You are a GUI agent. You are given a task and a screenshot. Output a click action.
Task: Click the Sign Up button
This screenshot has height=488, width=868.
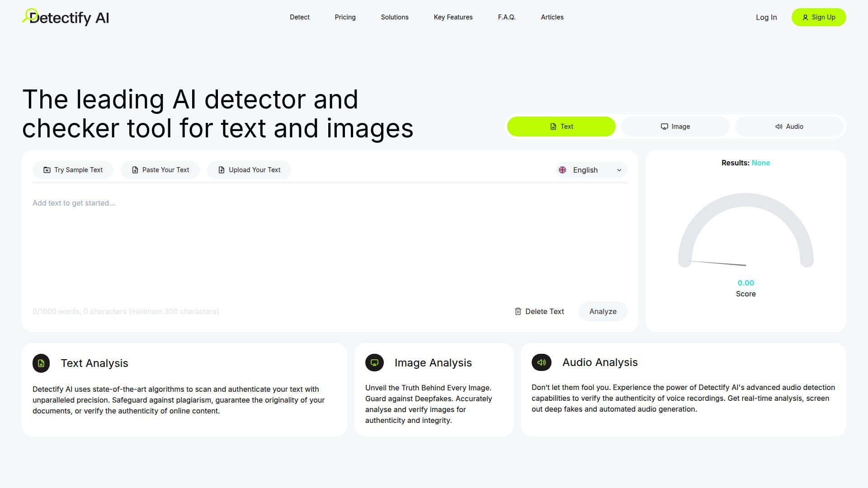pos(819,17)
